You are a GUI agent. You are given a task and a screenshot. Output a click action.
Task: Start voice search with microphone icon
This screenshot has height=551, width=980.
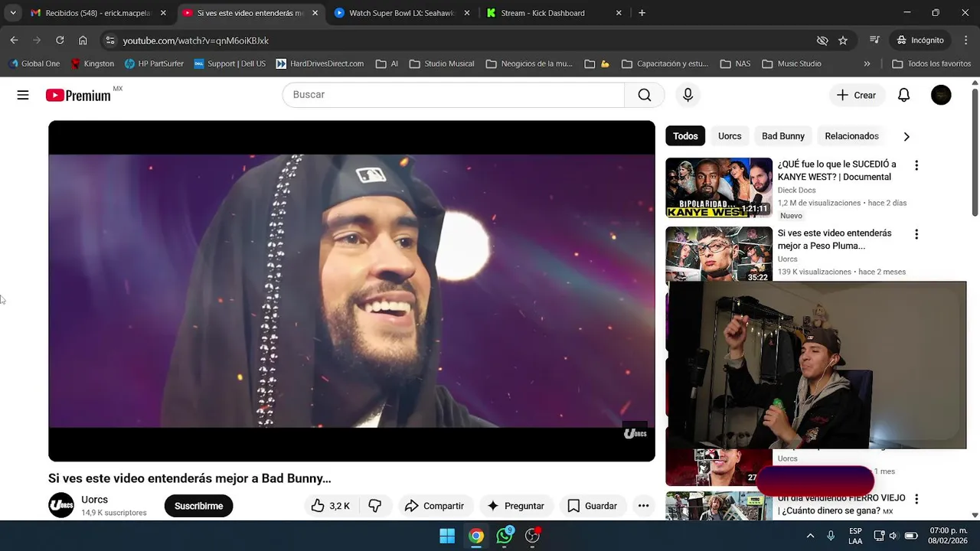tap(688, 95)
